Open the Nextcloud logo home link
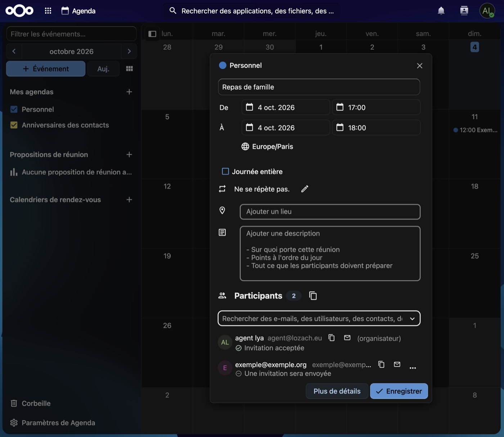This screenshot has height=437, width=504. click(x=19, y=11)
